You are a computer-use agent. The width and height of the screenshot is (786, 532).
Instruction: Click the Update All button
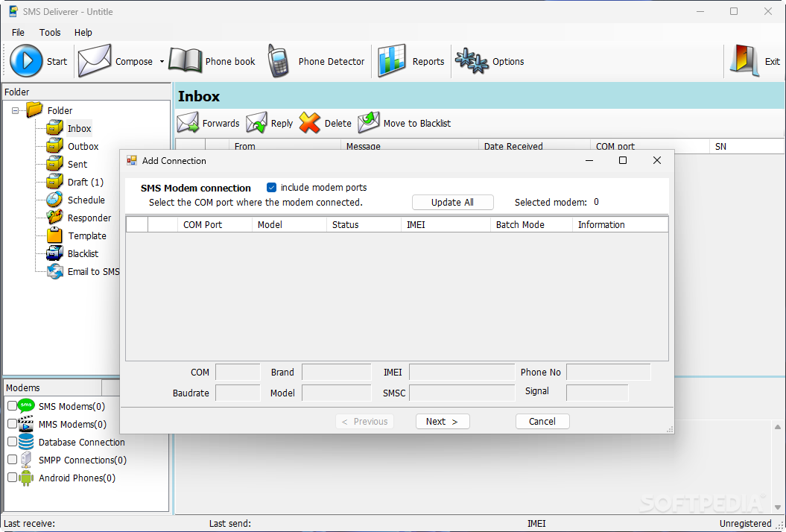click(x=453, y=203)
